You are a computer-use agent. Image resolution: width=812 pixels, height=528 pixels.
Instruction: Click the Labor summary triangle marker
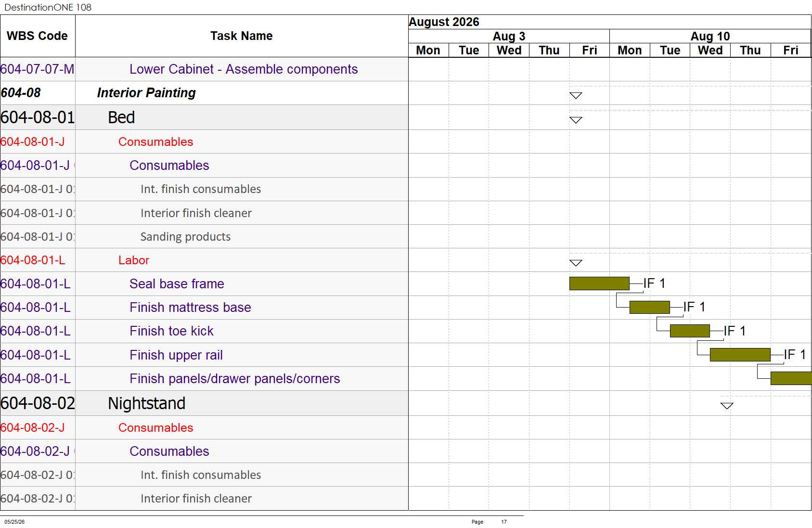(x=576, y=263)
